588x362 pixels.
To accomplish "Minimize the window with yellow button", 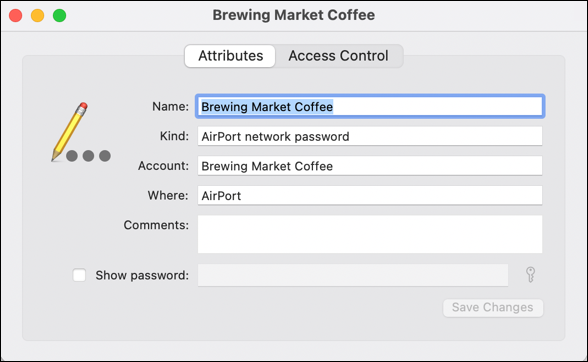I will pyautogui.click(x=38, y=15).
